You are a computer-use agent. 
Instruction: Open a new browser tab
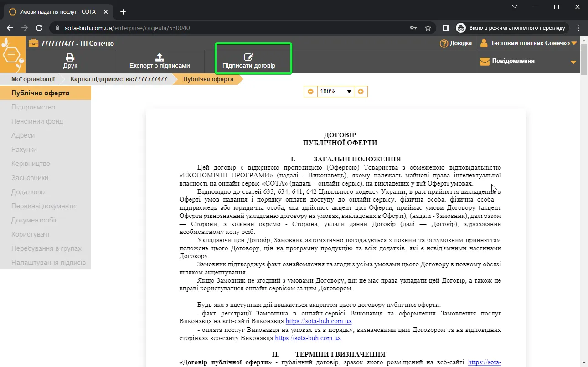123,12
